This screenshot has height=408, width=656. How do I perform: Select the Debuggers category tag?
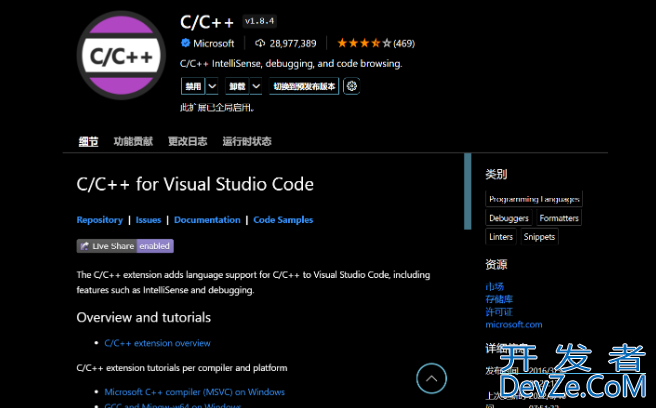coord(509,218)
